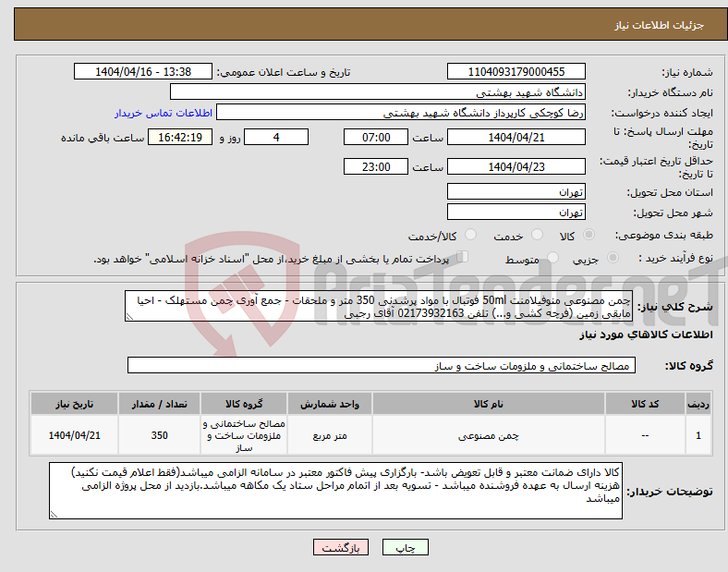728x572 pixels.
Task: Click the quantity cell 350
Action: click(x=159, y=435)
